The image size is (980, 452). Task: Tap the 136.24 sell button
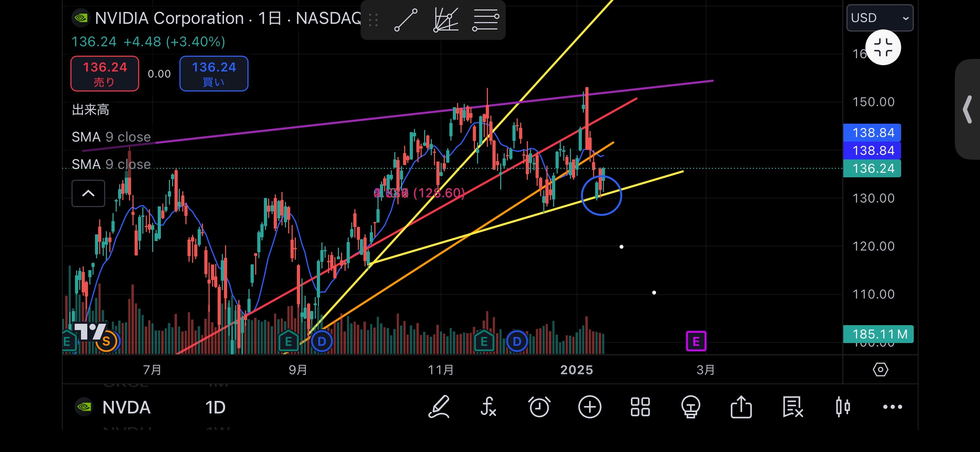point(104,74)
